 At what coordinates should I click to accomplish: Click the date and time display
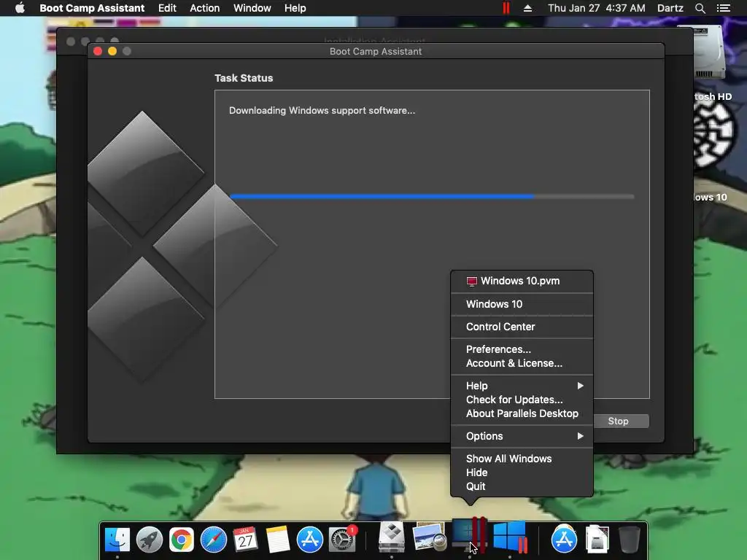(597, 8)
